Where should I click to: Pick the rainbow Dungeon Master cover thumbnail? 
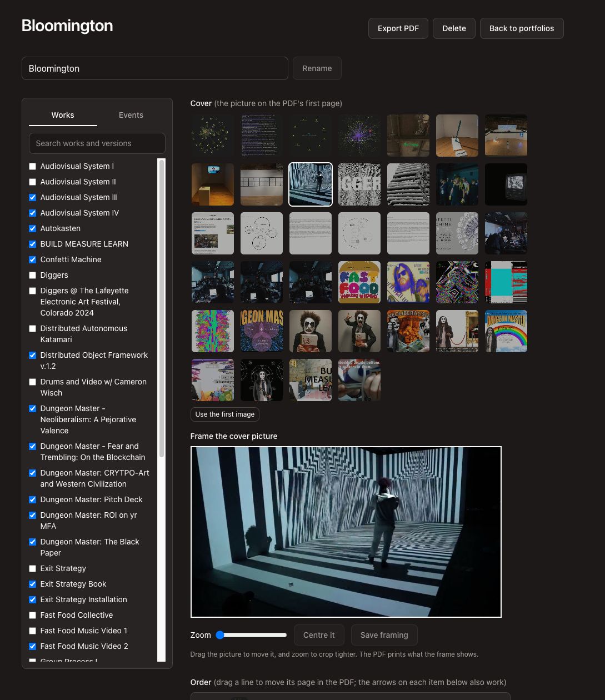pos(506,331)
